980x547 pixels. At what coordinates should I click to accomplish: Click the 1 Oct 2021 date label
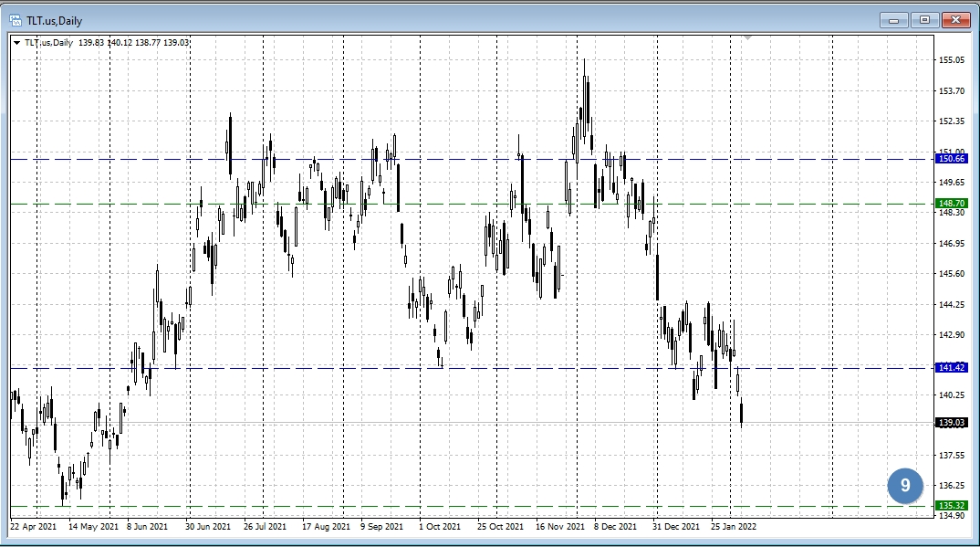(440, 526)
